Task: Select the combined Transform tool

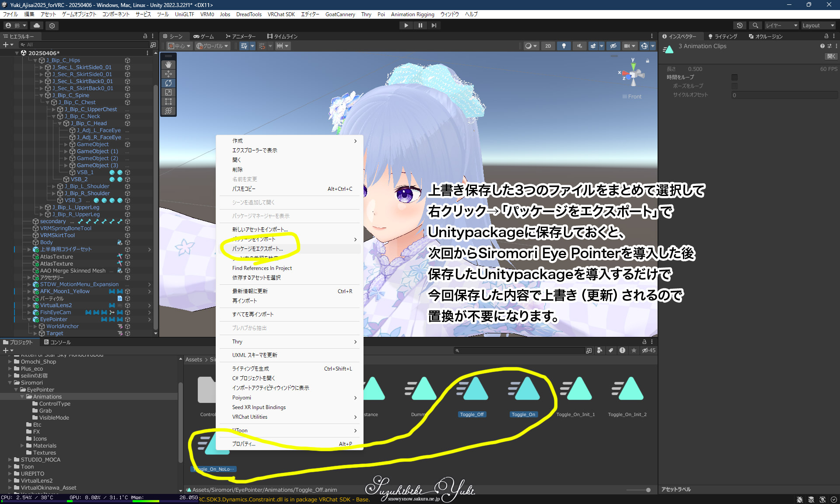Action: pos(168,111)
